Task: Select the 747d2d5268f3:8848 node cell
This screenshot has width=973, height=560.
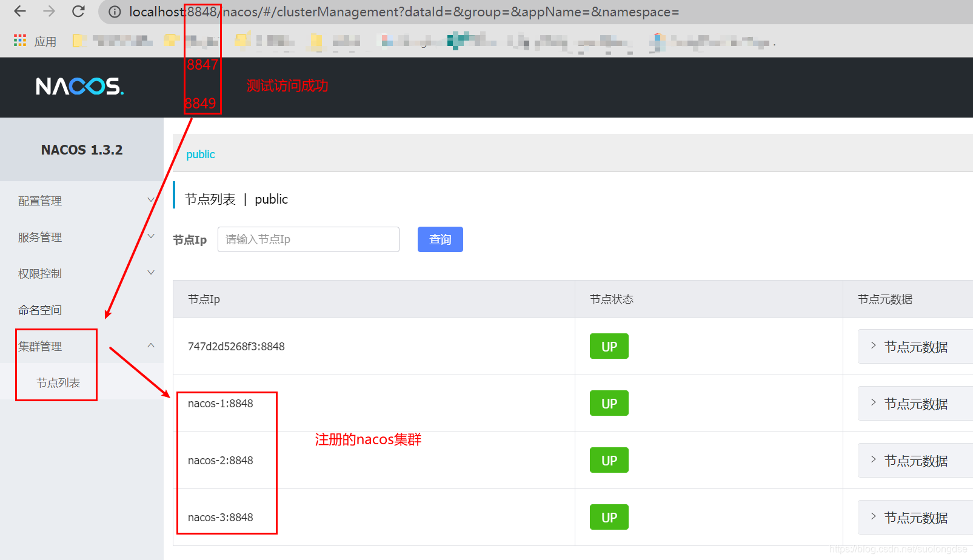Action: [373, 347]
